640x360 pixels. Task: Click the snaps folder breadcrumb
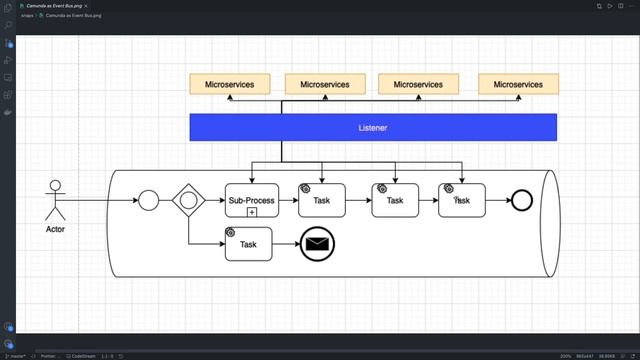click(27, 16)
